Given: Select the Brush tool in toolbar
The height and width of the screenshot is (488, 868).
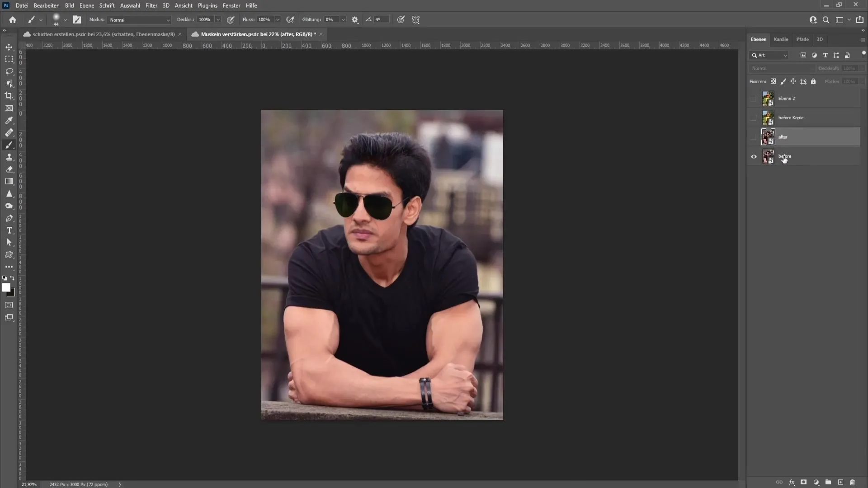Looking at the screenshot, I should pyautogui.click(x=9, y=145).
